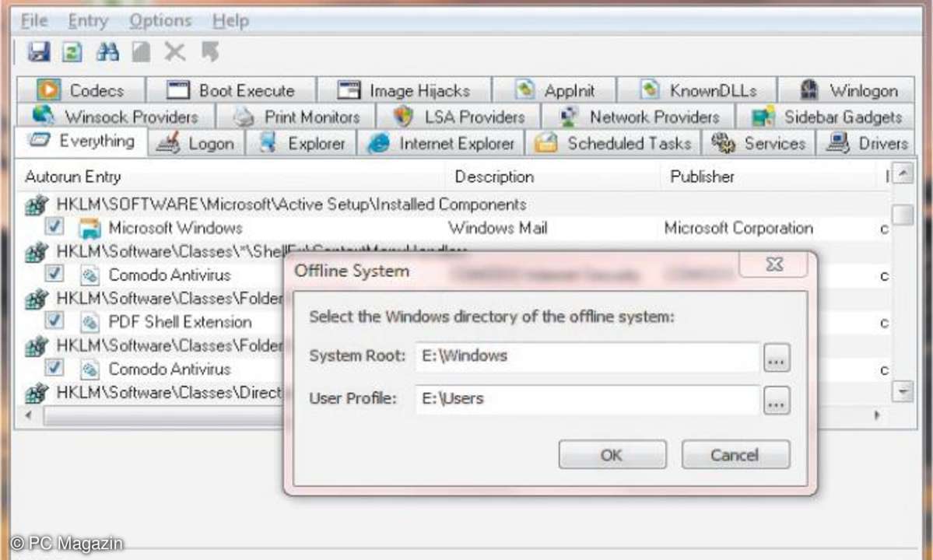Click the vertical scrollbar thumb
Image resolution: width=933 pixels, height=560 pixels.
pyautogui.click(x=903, y=215)
